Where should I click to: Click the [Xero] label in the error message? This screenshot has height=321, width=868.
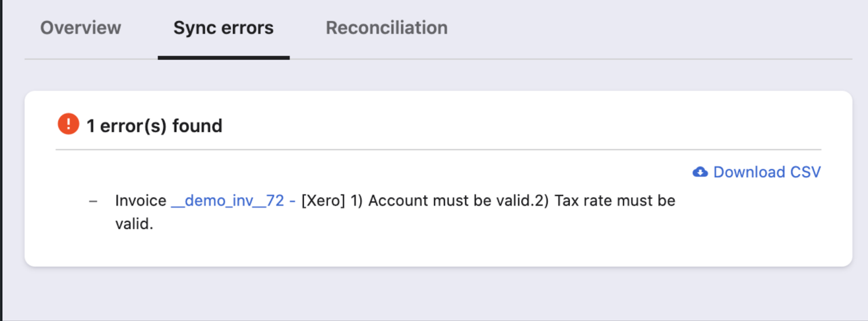tap(323, 201)
